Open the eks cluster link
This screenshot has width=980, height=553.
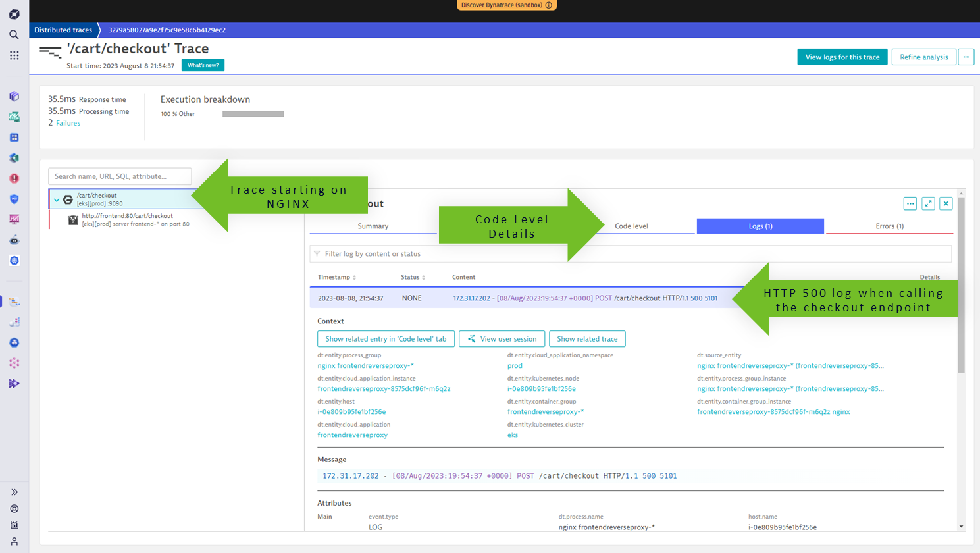pos(513,435)
